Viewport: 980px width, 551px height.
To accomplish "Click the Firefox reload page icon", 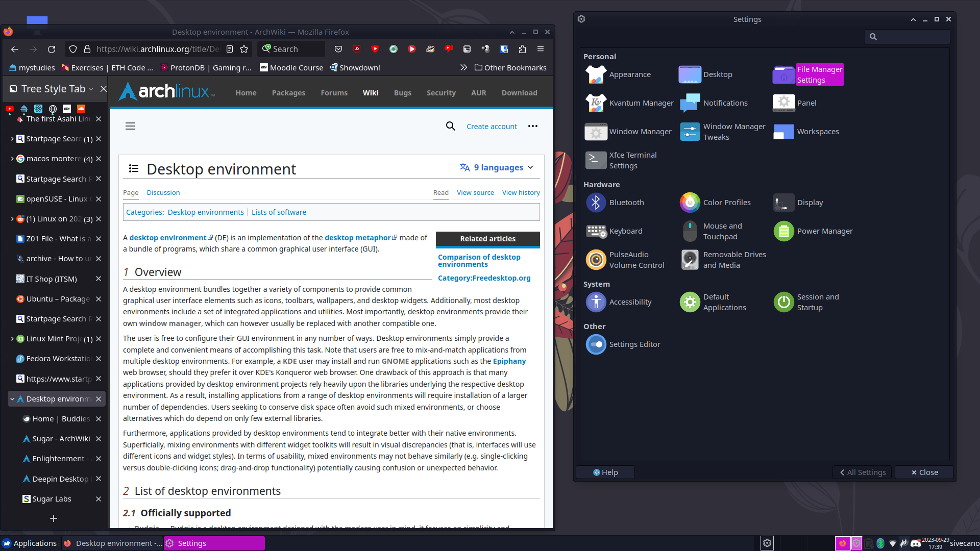I will pos(52,49).
